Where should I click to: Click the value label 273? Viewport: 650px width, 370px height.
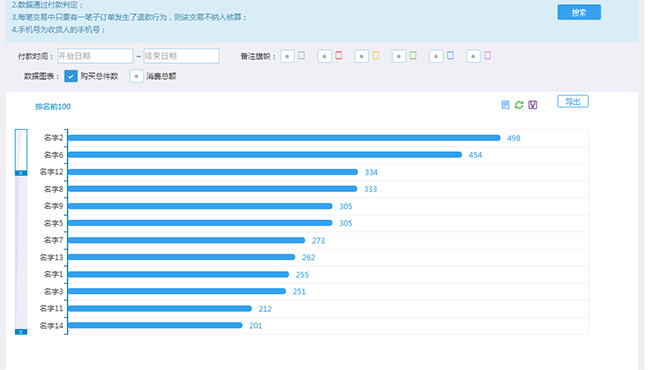318,241
